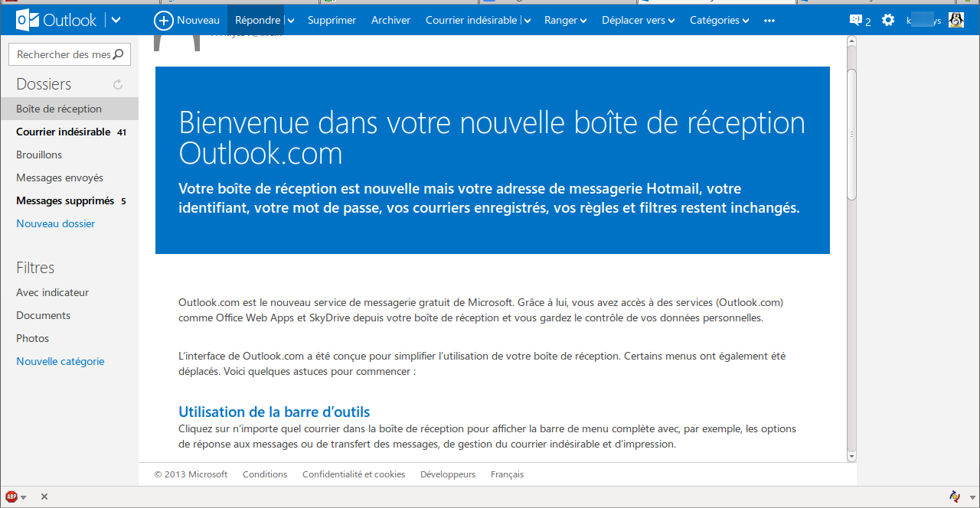The image size is (980, 508).
Task: Expand the Adblock Plus dropdown arrow
Action: click(x=24, y=497)
